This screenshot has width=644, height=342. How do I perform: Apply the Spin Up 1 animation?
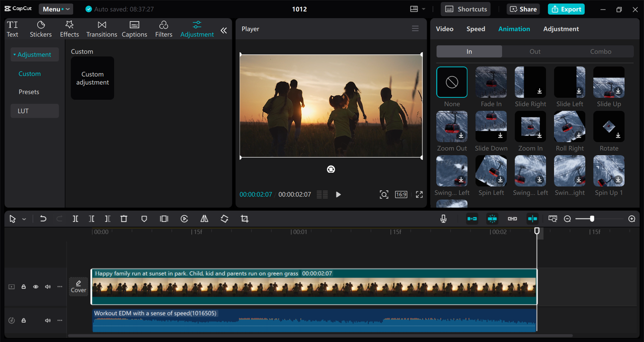point(609,171)
